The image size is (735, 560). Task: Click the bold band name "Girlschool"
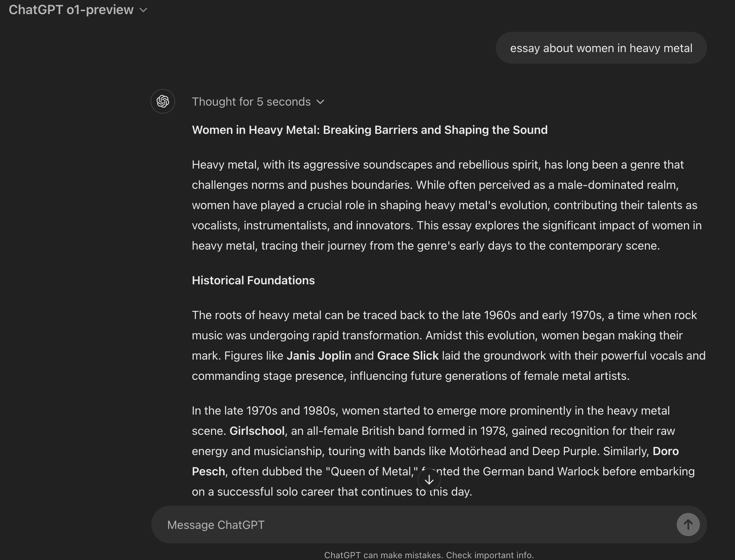click(257, 431)
